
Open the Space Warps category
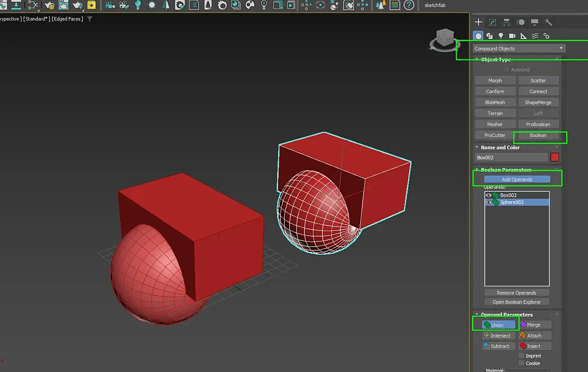(x=535, y=36)
